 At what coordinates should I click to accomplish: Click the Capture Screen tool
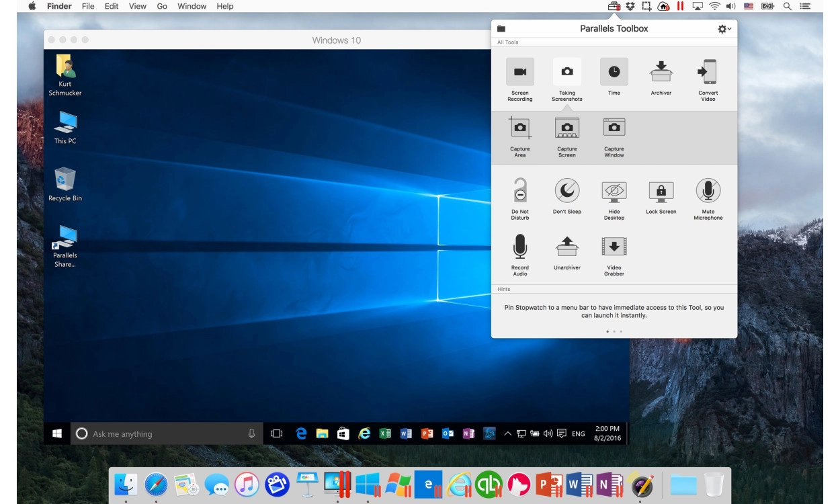[x=566, y=128]
